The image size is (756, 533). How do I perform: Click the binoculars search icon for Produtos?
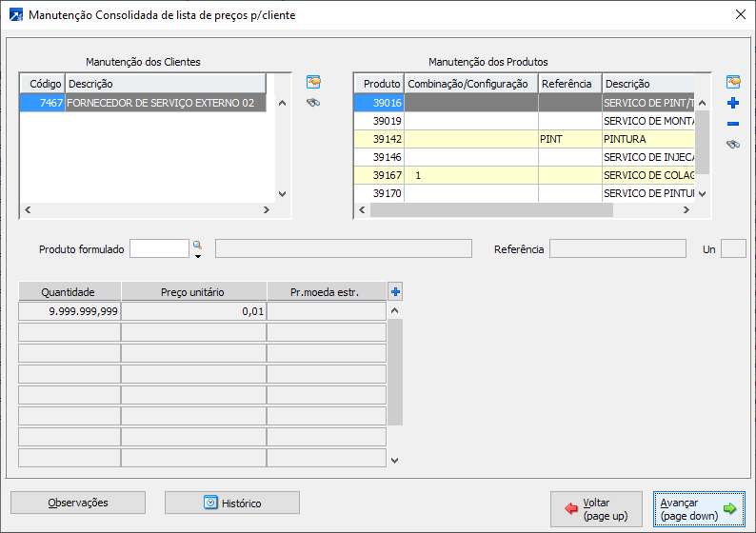732,145
